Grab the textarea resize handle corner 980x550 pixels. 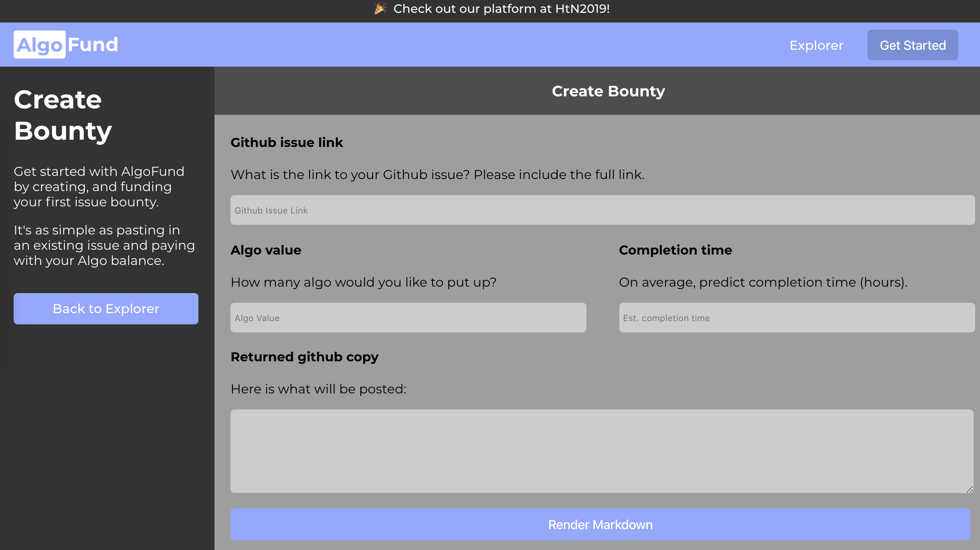970,489
